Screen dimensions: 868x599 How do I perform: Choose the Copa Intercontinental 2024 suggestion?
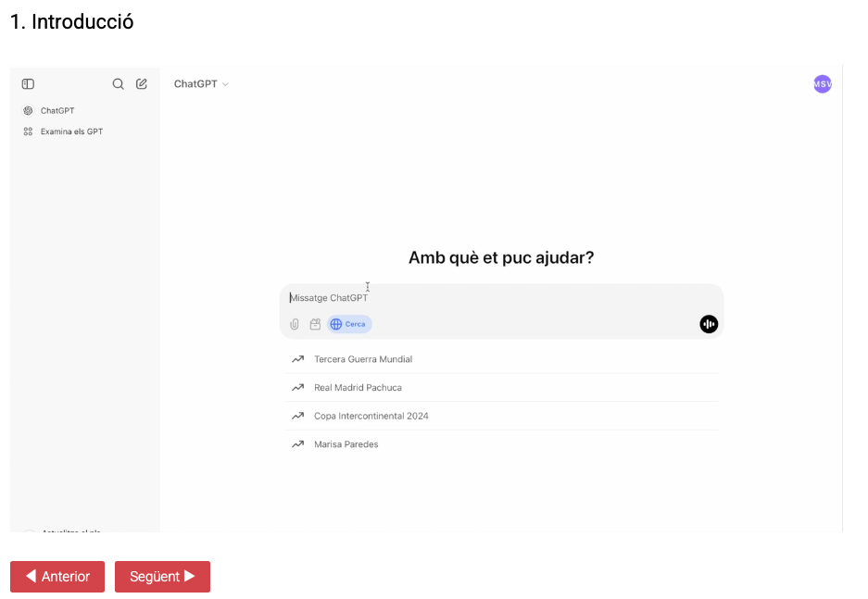(501, 416)
